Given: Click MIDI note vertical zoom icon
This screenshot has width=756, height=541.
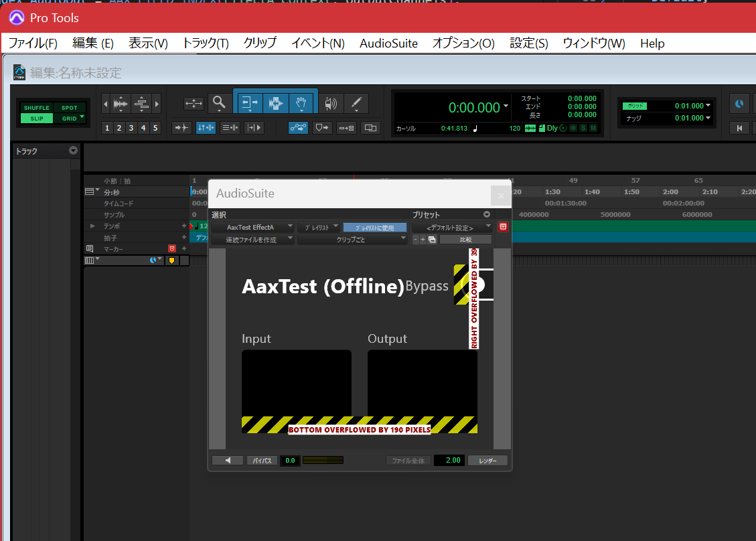Looking at the screenshot, I should coord(141,104).
